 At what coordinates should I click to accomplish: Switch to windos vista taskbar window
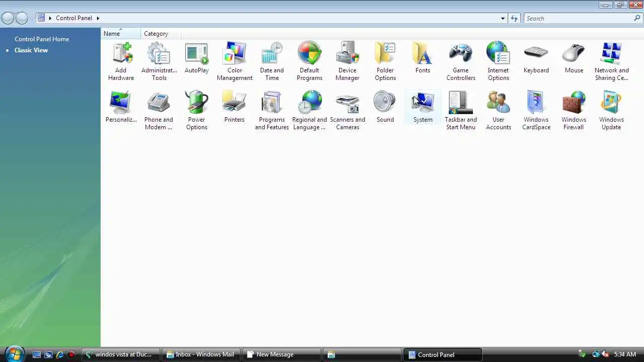coord(120,354)
